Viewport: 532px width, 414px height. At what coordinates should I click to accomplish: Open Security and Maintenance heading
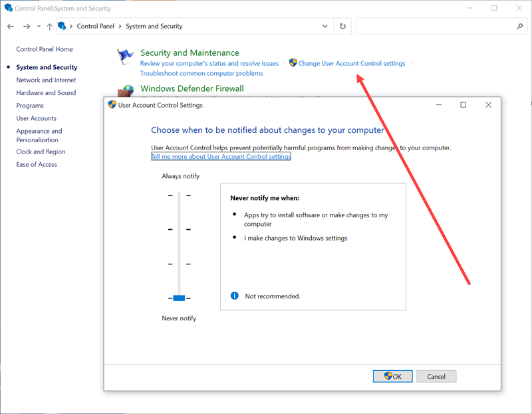pyautogui.click(x=190, y=52)
